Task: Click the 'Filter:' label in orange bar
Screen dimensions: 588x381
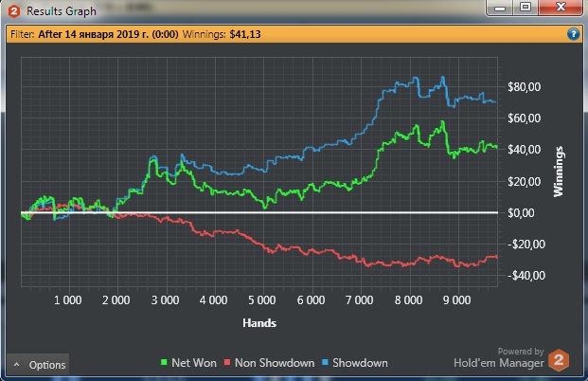Action: (x=23, y=34)
